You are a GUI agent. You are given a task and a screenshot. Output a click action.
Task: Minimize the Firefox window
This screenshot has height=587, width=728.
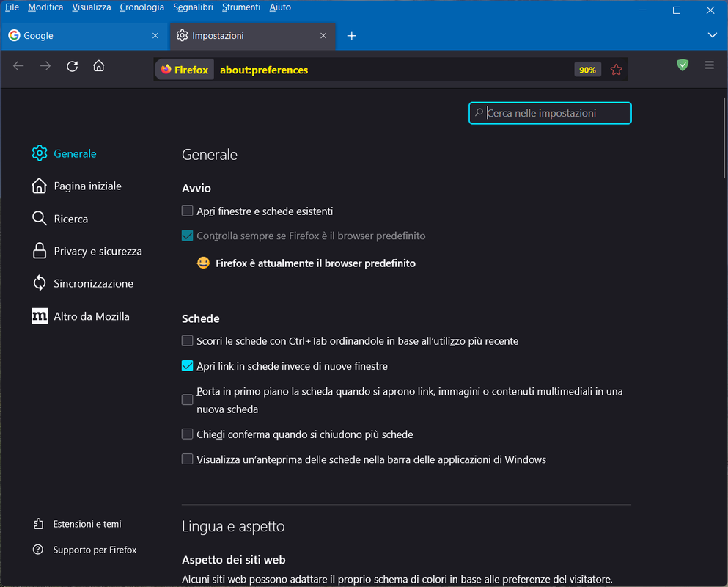point(642,10)
